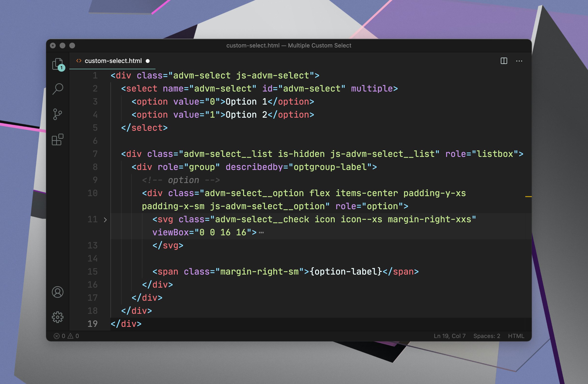Place cursor on the closing svg tag

click(x=168, y=246)
